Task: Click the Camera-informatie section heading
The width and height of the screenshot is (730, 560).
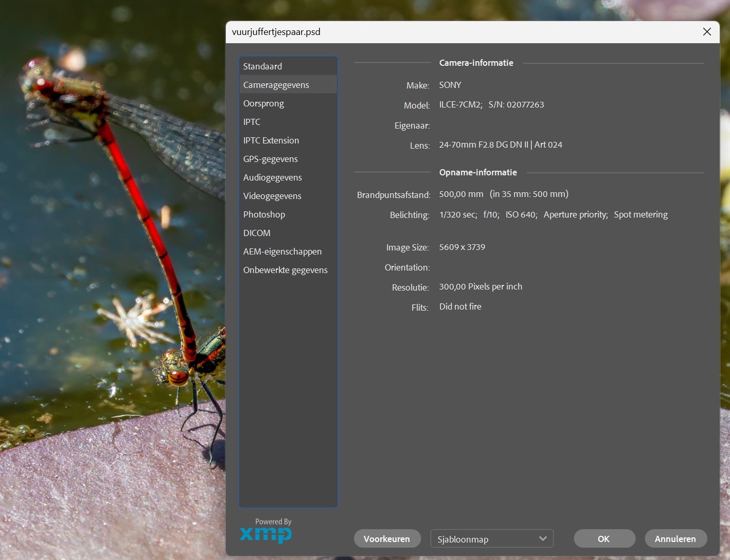Action: (476, 63)
